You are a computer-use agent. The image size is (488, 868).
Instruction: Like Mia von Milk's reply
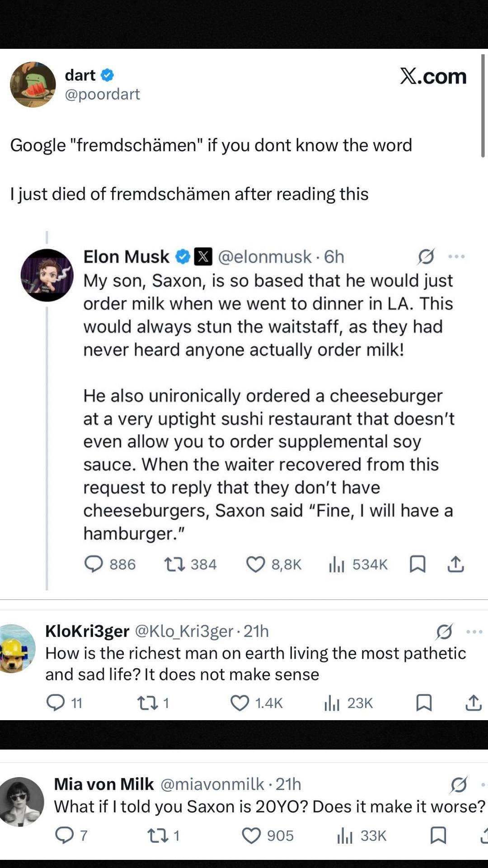(251, 835)
